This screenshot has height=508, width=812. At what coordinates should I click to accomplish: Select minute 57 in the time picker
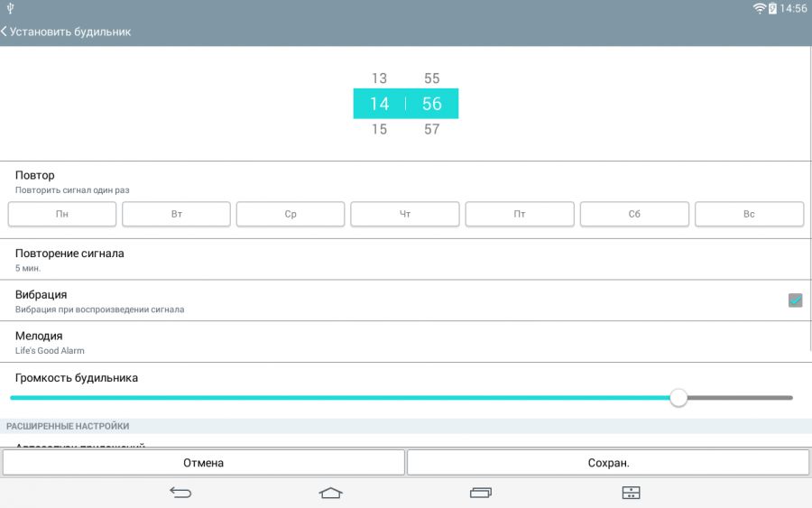pos(431,129)
